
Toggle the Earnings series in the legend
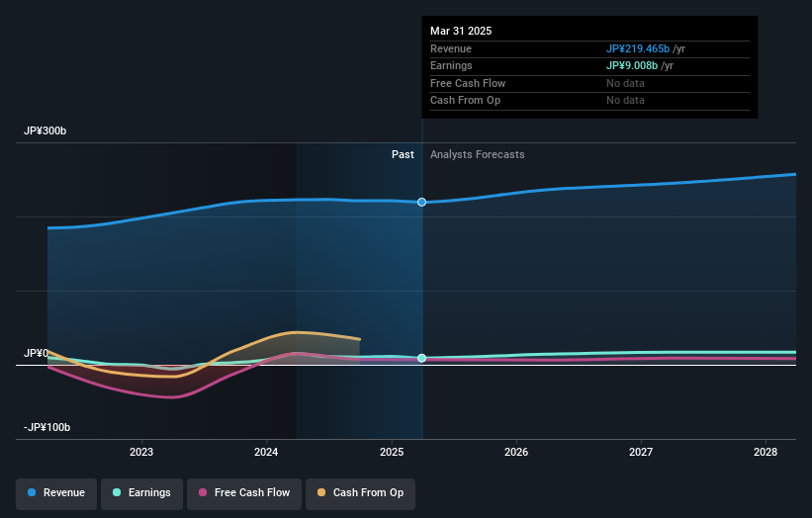click(141, 493)
